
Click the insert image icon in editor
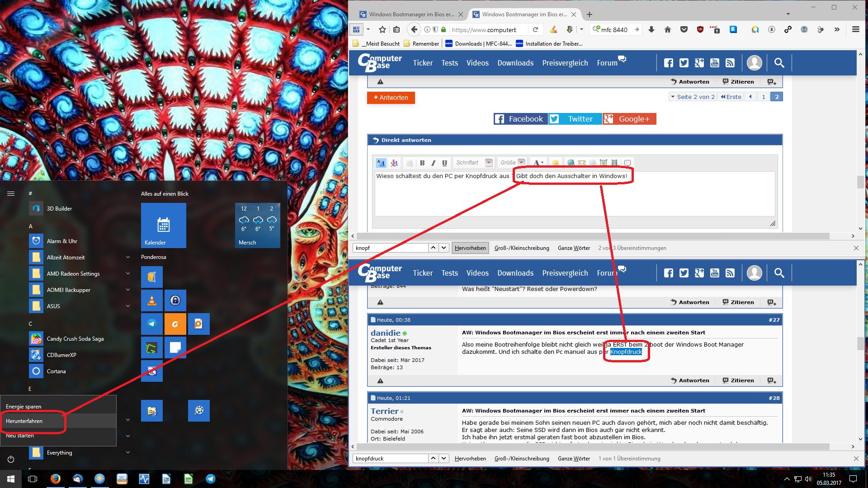point(603,163)
